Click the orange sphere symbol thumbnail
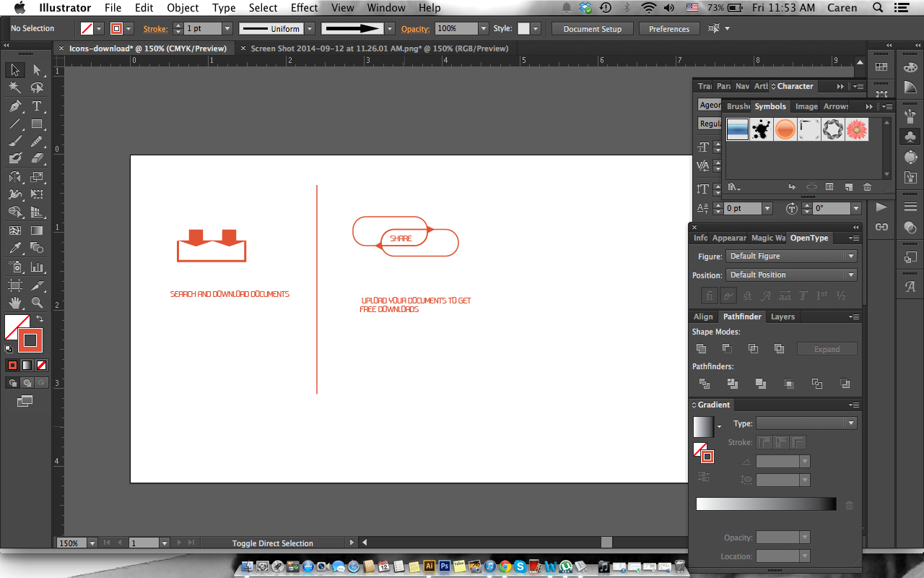Viewport: 924px width, 578px height. 785,129
